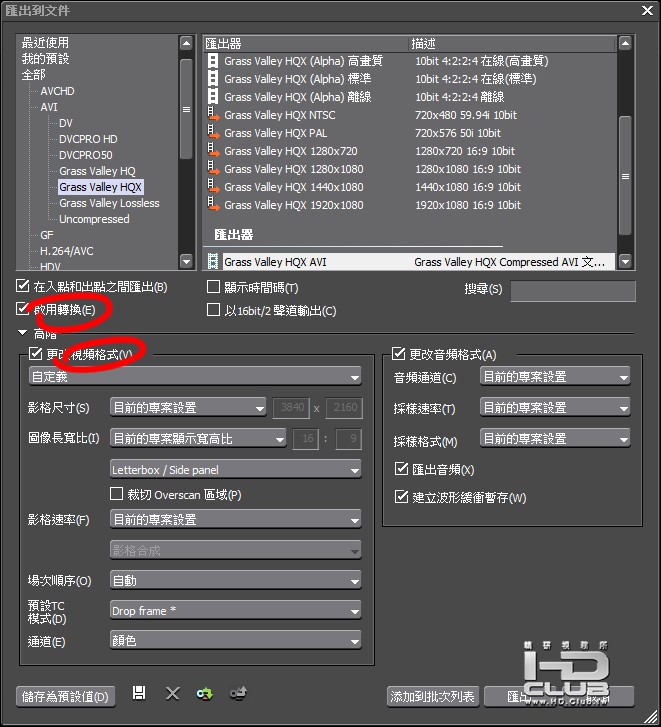Open the 場次順序 dropdown

(x=235, y=580)
